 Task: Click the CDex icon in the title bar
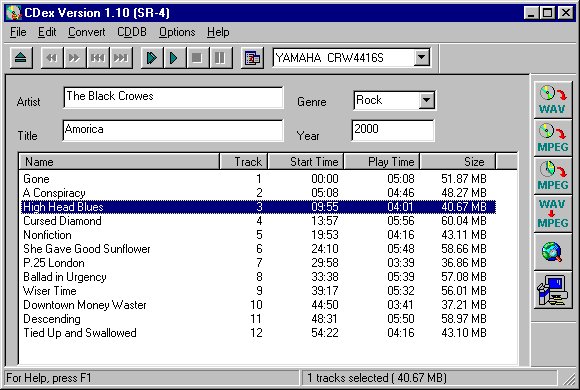tap(14, 13)
